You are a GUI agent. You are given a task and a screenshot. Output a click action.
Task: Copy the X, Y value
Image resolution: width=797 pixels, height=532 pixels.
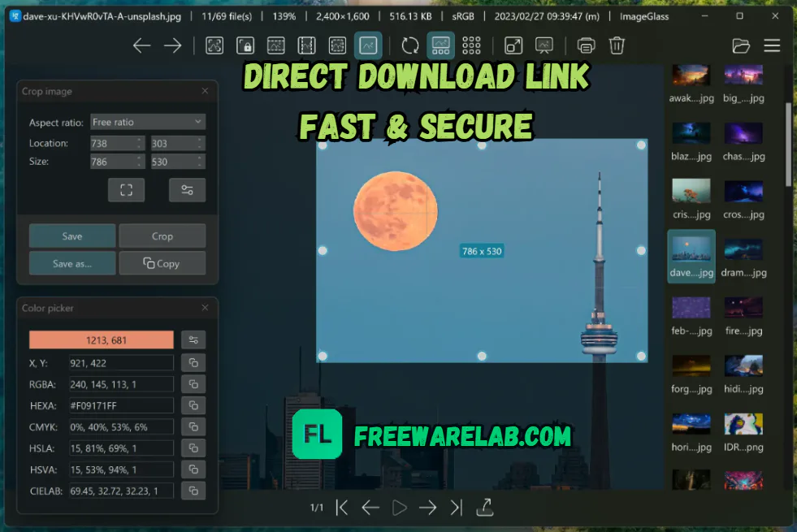pyautogui.click(x=193, y=363)
